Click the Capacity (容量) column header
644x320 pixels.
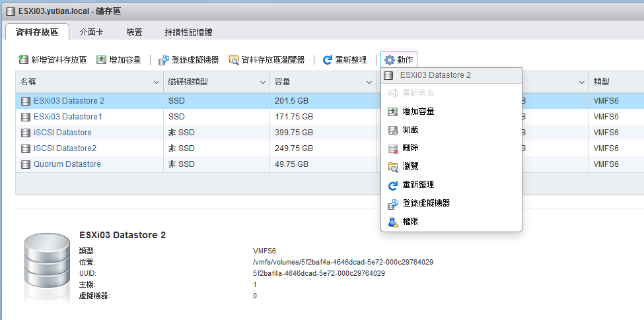323,82
